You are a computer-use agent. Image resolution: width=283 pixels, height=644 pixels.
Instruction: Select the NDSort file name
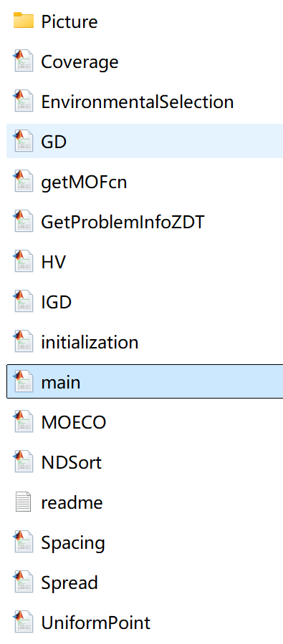point(72,462)
